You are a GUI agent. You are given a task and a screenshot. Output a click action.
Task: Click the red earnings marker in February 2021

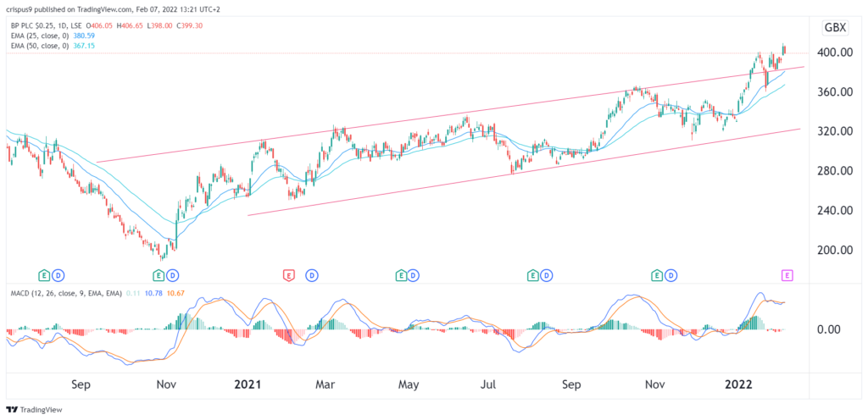(x=288, y=274)
